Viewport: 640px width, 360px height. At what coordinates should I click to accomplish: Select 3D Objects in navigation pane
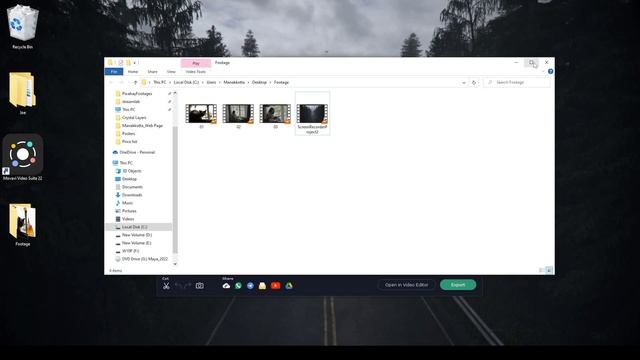131,171
